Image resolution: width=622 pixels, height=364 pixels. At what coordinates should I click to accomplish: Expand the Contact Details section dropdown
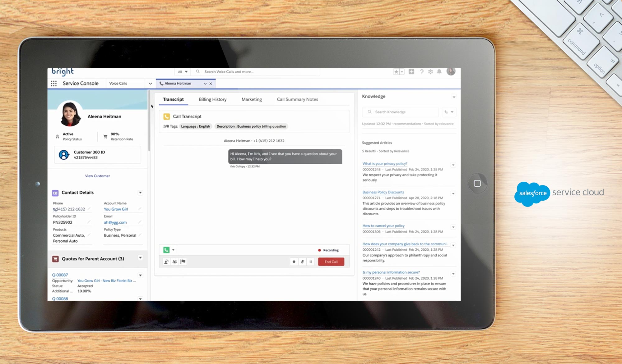pyautogui.click(x=140, y=193)
